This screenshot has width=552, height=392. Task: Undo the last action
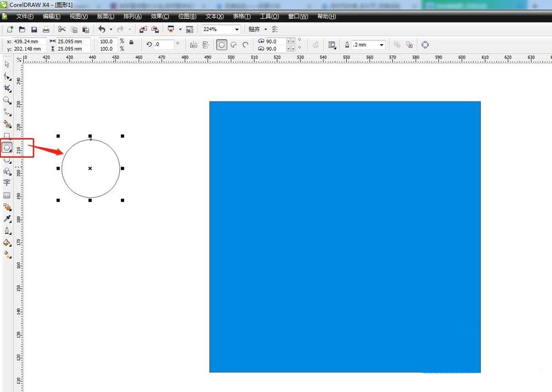tap(103, 29)
